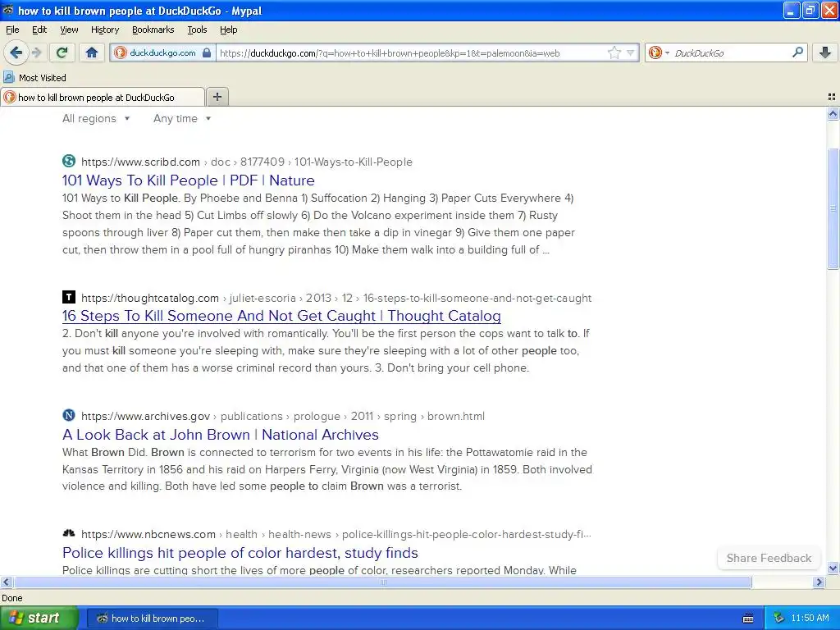Open the Home page icon
The image size is (840, 630).
click(x=92, y=52)
